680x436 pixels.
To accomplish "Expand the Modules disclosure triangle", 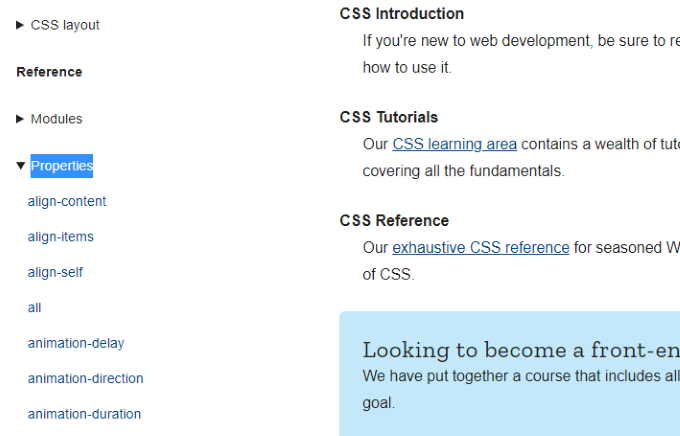I will 21,119.
